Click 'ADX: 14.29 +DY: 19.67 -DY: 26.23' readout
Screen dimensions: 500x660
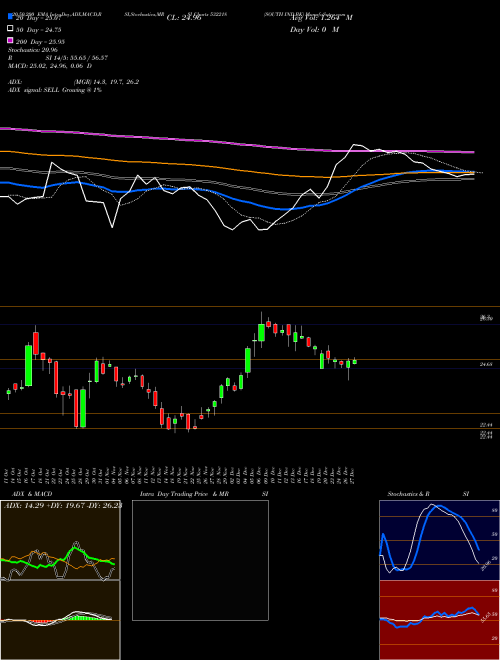tap(63, 505)
